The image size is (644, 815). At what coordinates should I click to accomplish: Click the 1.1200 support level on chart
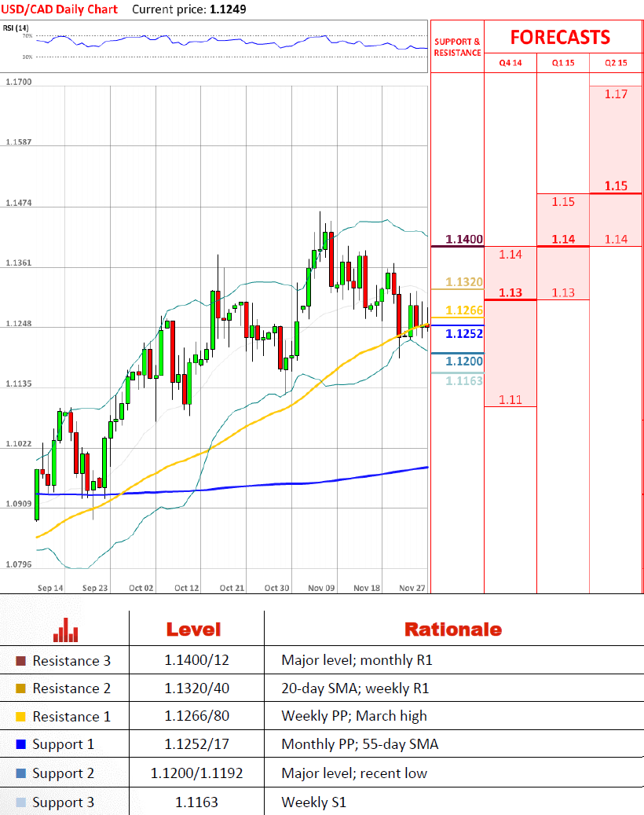464,362
